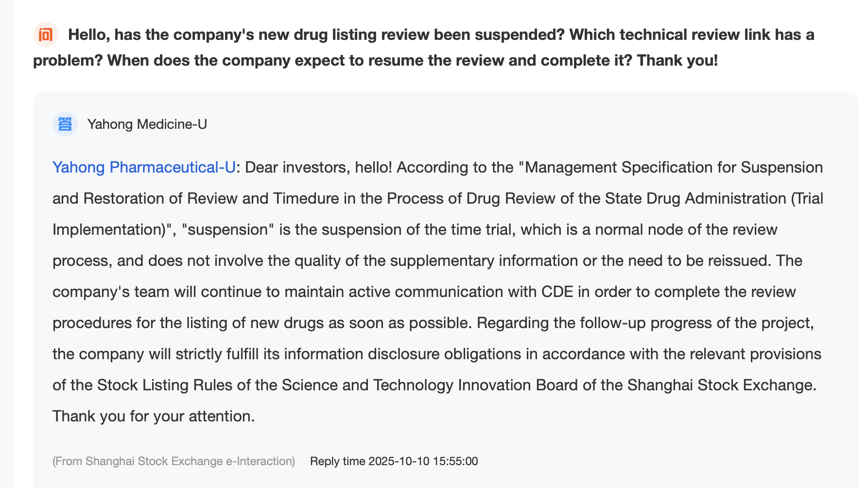Click the Shanghai Stock Exchange e-Interaction source label

point(174,461)
